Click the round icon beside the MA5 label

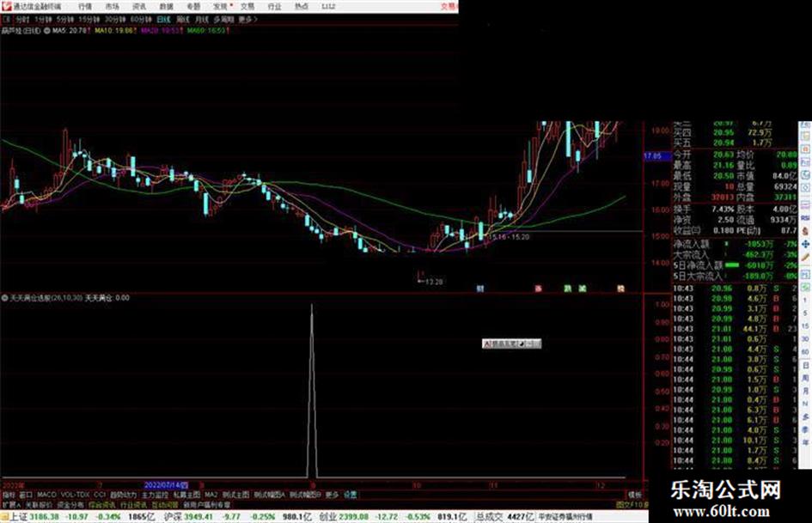click(47, 31)
